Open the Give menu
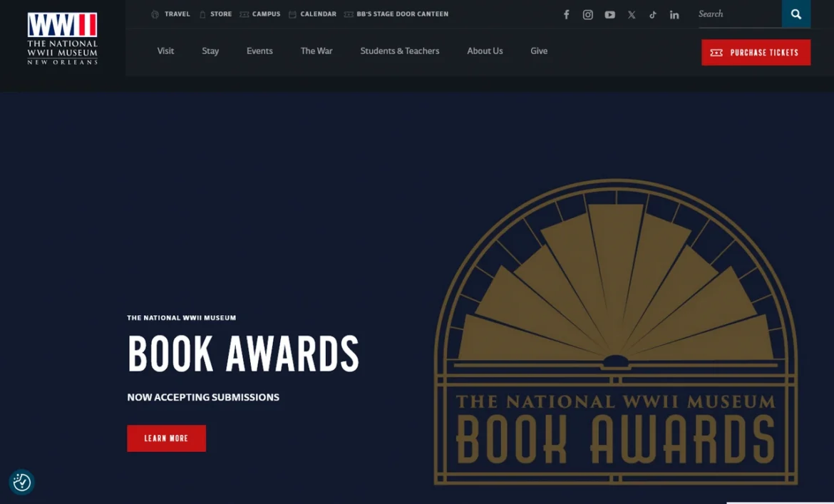The image size is (834, 504). click(539, 51)
